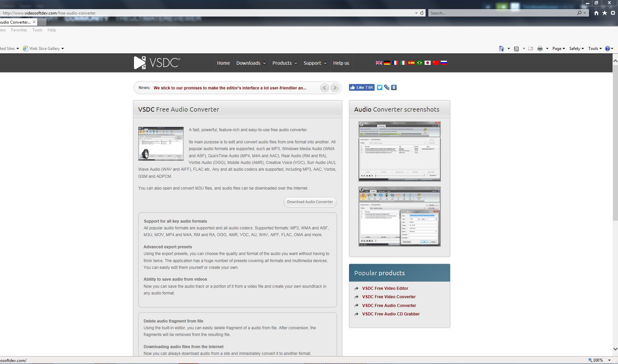
Task: Expand the Products menu in site navigation
Action: [x=285, y=63]
